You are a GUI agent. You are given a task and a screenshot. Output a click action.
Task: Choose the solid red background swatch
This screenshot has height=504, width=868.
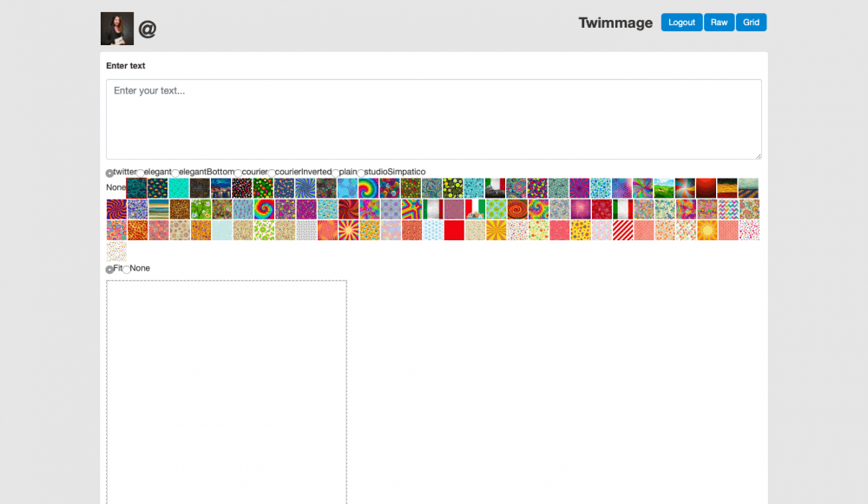454,230
